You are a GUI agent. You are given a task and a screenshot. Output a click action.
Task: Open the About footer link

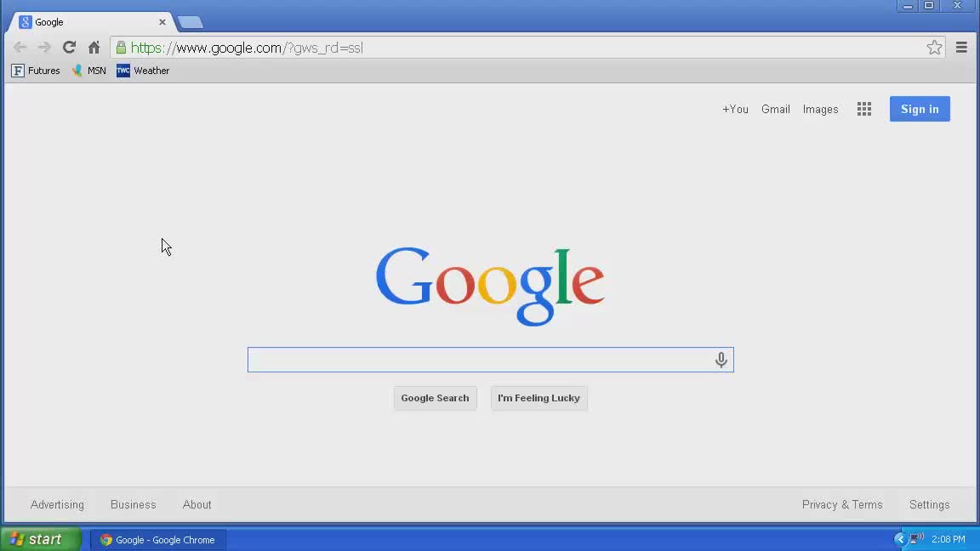coord(197,505)
